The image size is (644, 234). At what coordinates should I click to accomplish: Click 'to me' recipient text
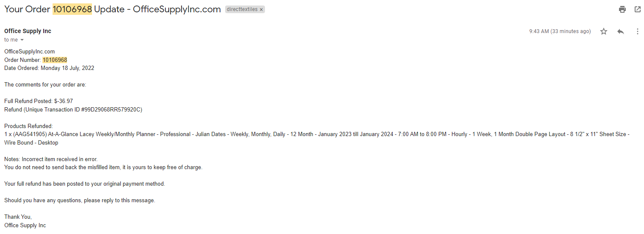11,40
